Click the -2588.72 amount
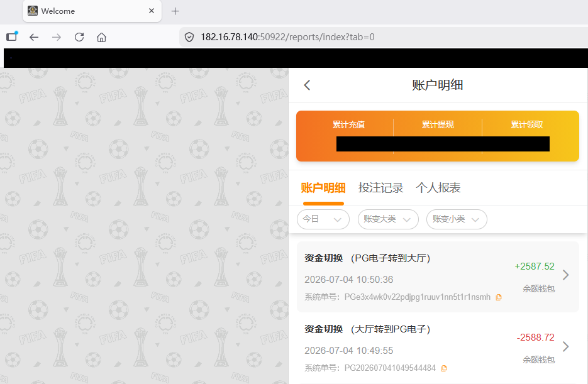The image size is (588, 384). tap(536, 337)
